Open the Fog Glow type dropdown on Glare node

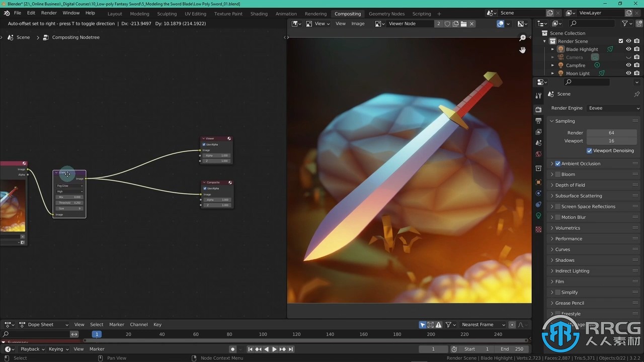(69, 186)
